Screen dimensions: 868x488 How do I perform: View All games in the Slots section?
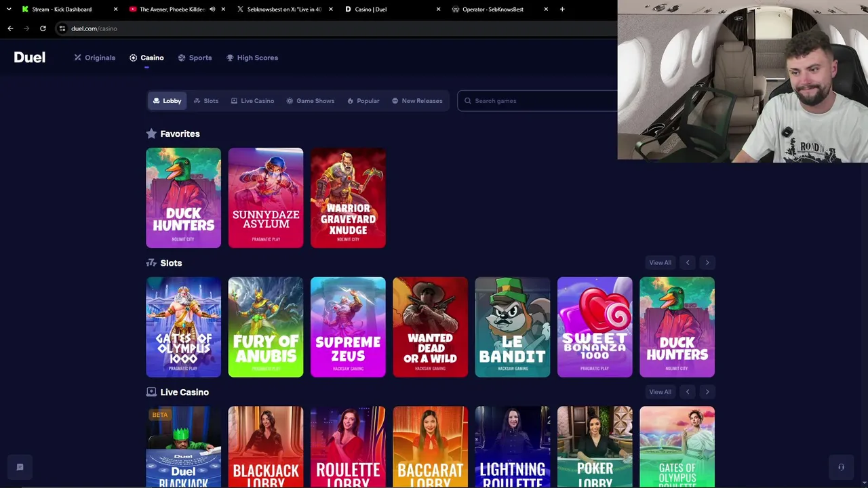pyautogui.click(x=660, y=263)
